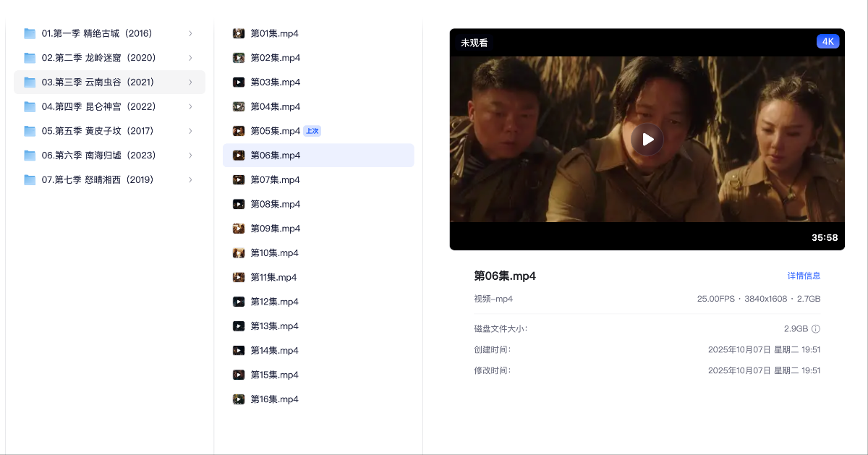Play the 第06集 video preview

click(647, 140)
